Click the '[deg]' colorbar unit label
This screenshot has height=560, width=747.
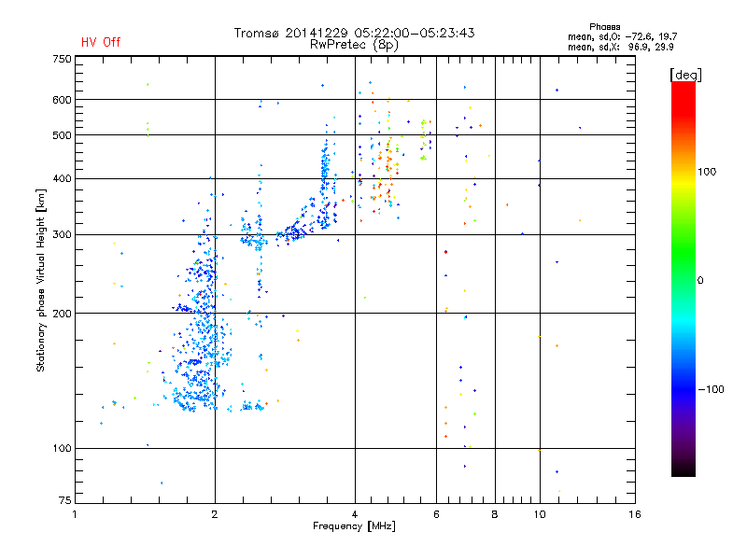pyautogui.click(x=685, y=75)
